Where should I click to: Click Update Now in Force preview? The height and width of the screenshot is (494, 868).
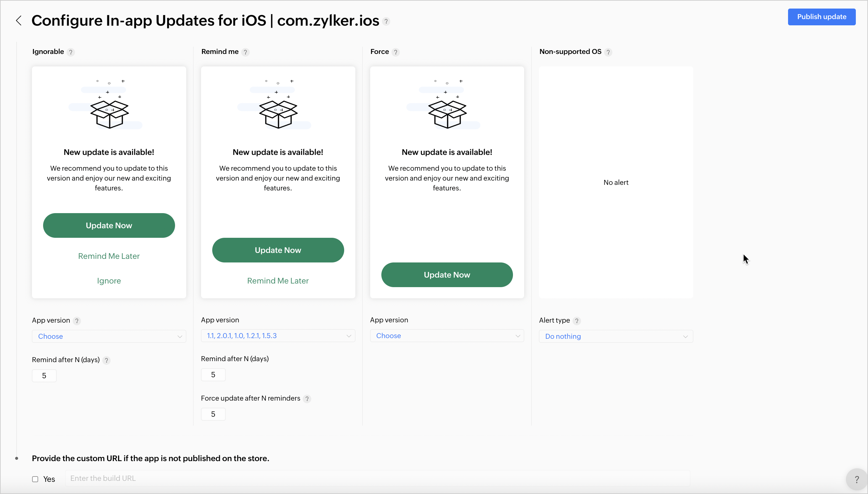[x=447, y=275]
